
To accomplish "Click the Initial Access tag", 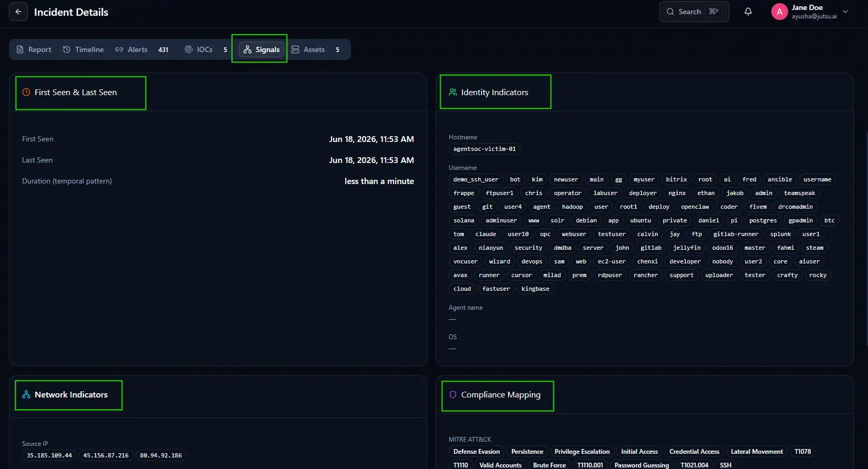I will [x=639, y=452].
